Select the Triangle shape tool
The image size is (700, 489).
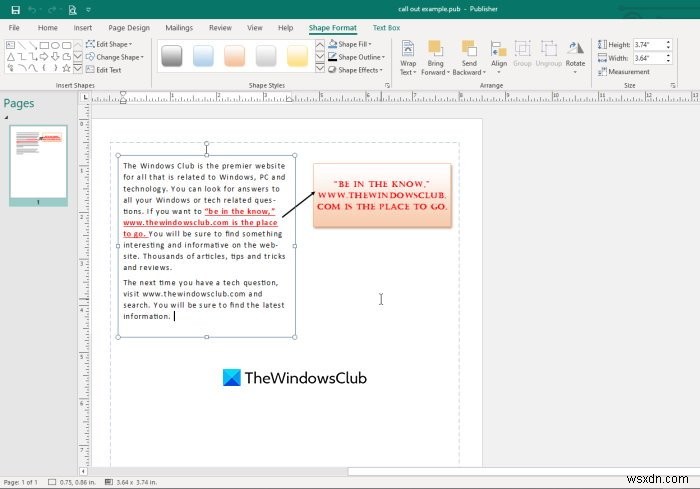coord(10,57)
